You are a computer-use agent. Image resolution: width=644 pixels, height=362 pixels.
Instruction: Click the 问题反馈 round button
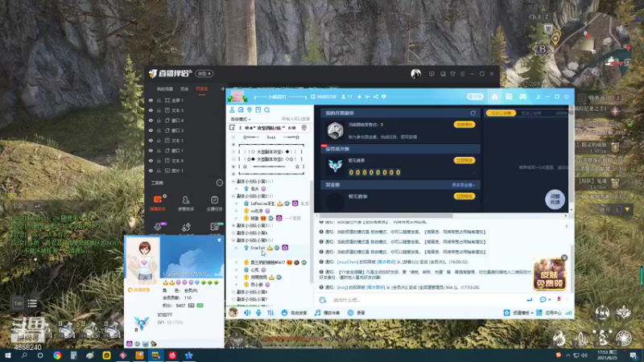[555, 200]
